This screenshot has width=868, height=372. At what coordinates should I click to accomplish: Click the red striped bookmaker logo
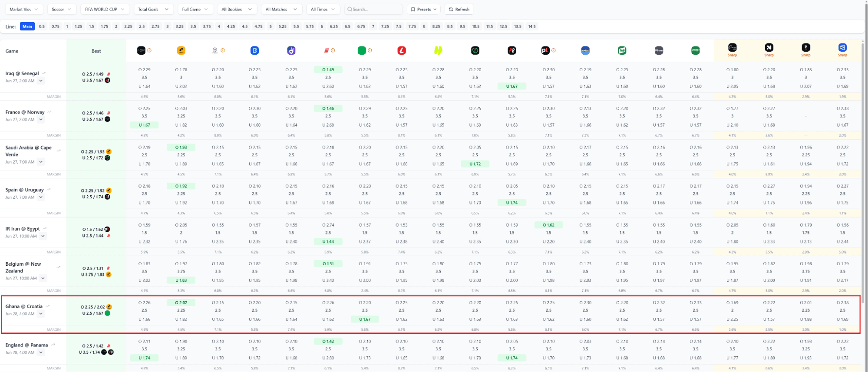(327, 51)
